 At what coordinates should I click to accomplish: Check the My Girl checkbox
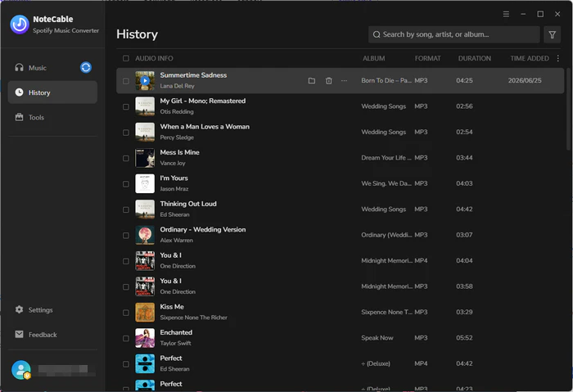(126, 106)
